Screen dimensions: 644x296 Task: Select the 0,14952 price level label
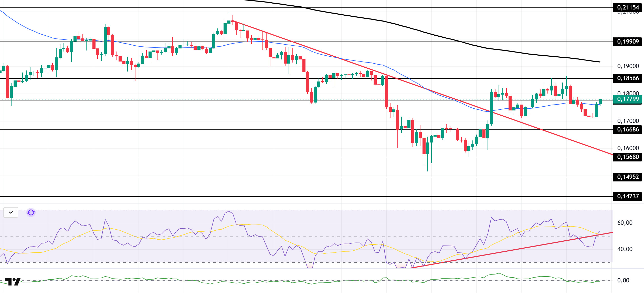[x=628, y=177]
